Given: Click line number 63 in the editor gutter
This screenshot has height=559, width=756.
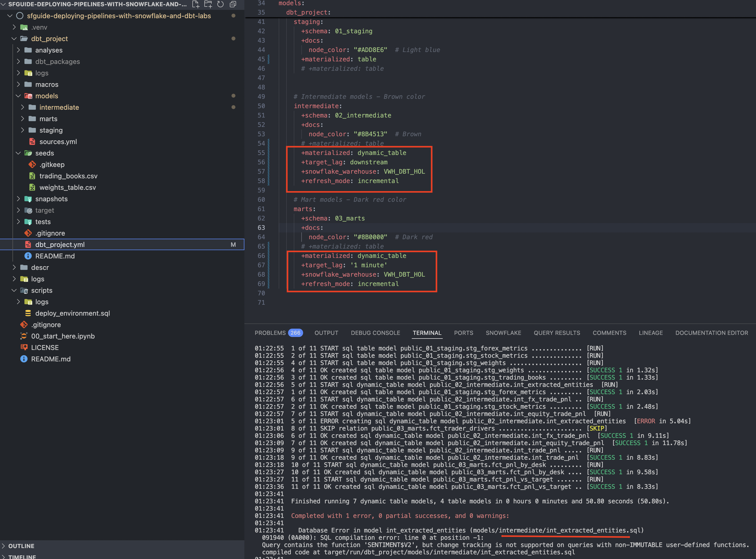Looking at the screenshot, I should [261, 228].
